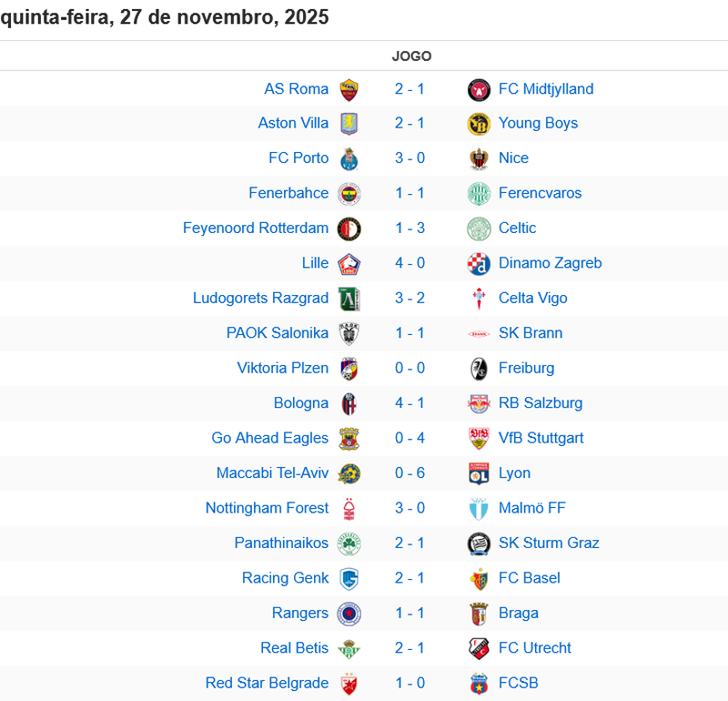Click the Fenerbahce club crest
Image resolution: width=728 pixels, height=701 pixels.
pos(349,194)
